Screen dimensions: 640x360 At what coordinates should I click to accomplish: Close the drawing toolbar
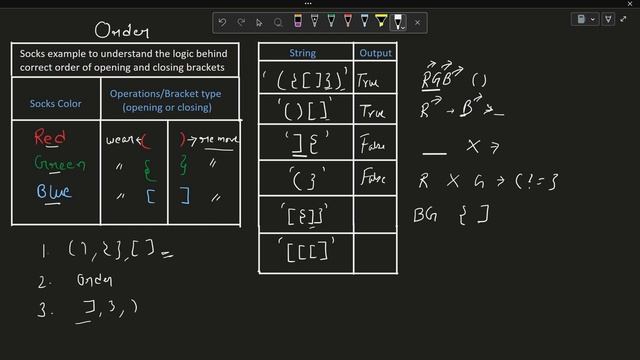pyautogui.click(x=417, y=22)
